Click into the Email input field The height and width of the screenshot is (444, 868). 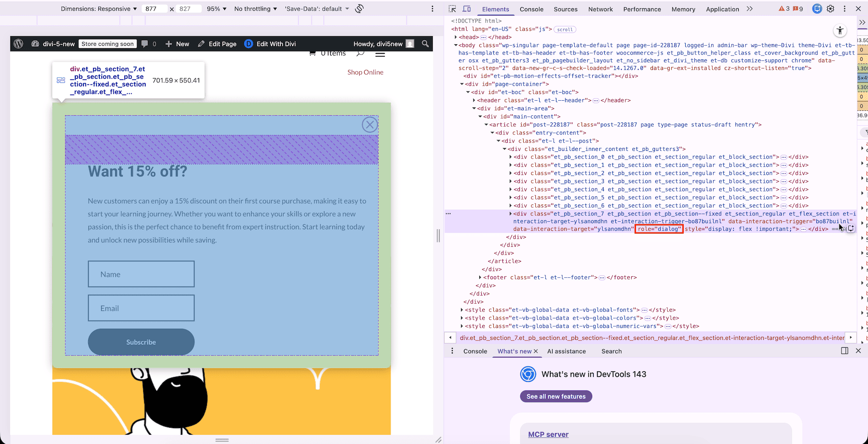(x=141, y=308)
